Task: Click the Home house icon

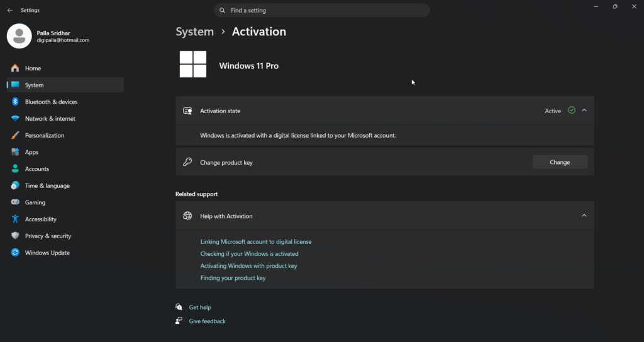Action: pos(15,68)
